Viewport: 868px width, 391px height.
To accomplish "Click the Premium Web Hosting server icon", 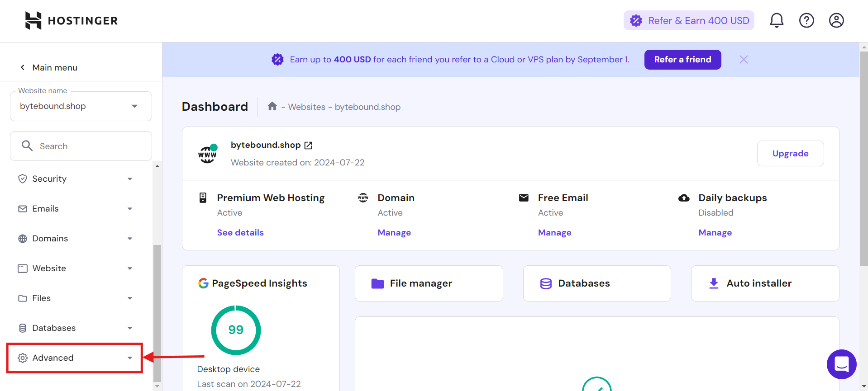I will tap(203, 198).
